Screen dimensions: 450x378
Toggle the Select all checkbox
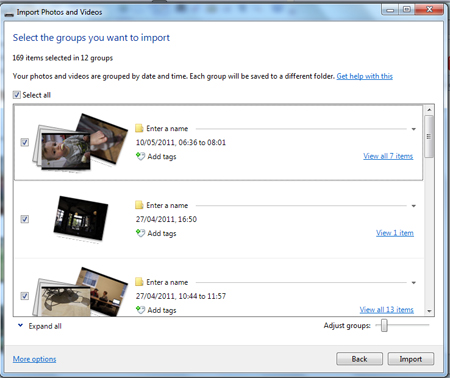click(17, 95)
